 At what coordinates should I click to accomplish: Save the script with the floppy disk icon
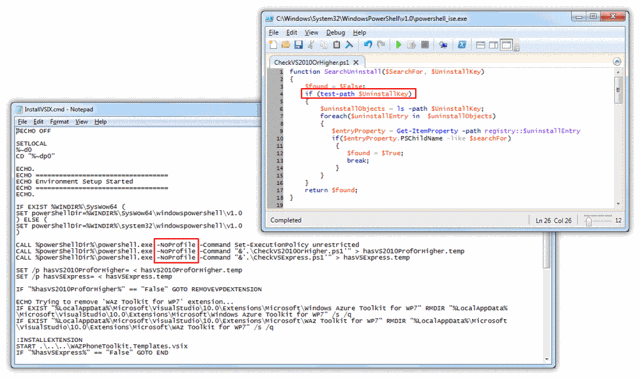(x=298, y=45)
